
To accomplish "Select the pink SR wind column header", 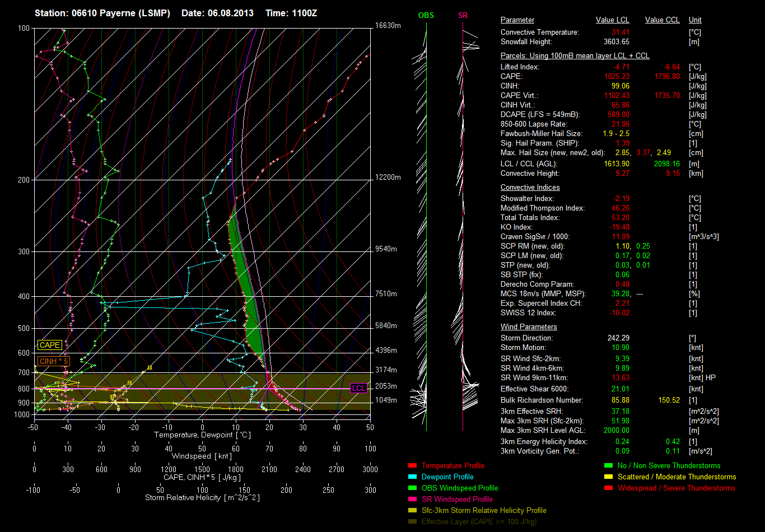I will point(463,15).
